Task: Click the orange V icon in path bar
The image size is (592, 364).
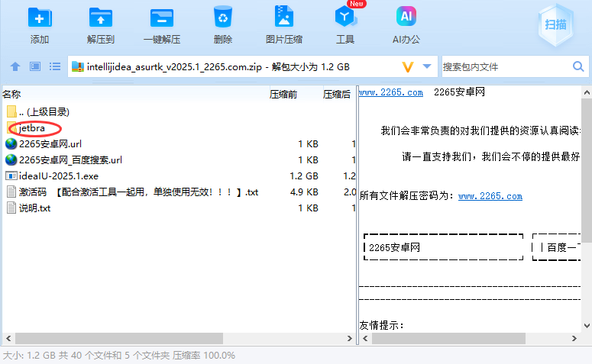Action: 408,67
